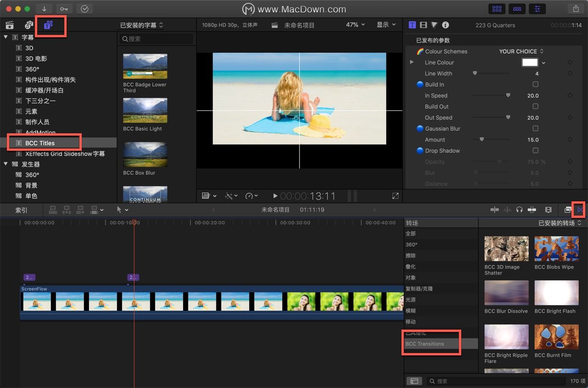Image resolution: width=588 pixels, height=388 pixels.
Task: Click the white Line Colour swatch
Action: tap(530, 63)
